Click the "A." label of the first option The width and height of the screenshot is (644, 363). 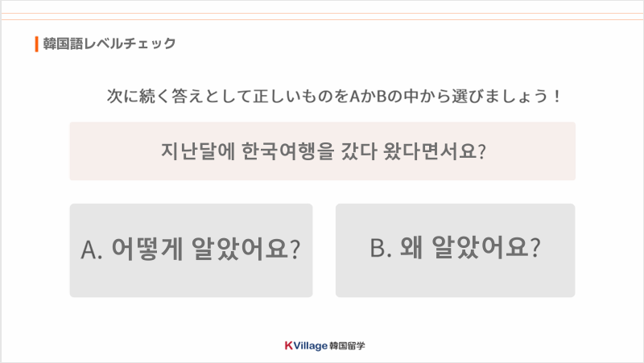point(91,250)
